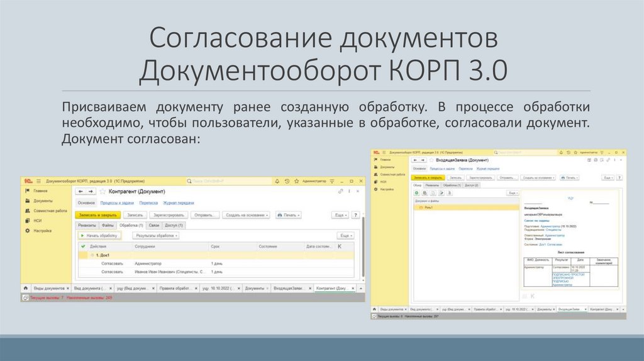Star the ВходящаяЗаявка (Документ) form as favorite
Image resolution: width=644 pixels, height=361 pixels.
431,160
